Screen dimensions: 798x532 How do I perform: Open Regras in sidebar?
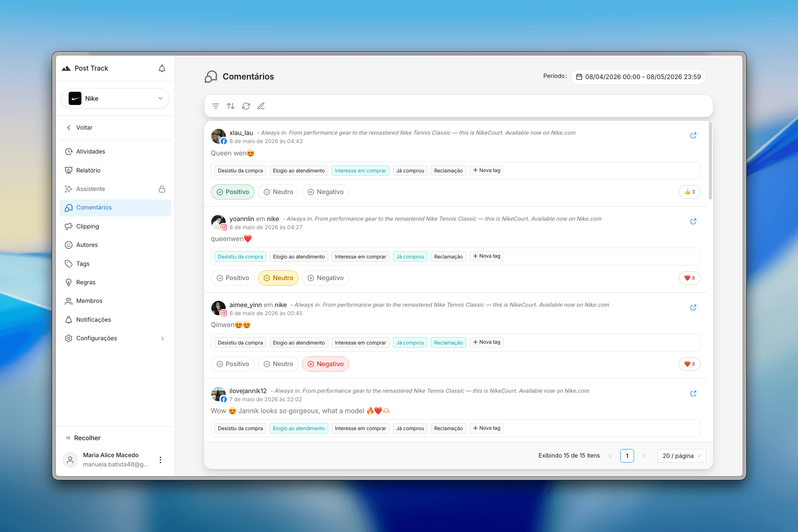coord(115,282)
